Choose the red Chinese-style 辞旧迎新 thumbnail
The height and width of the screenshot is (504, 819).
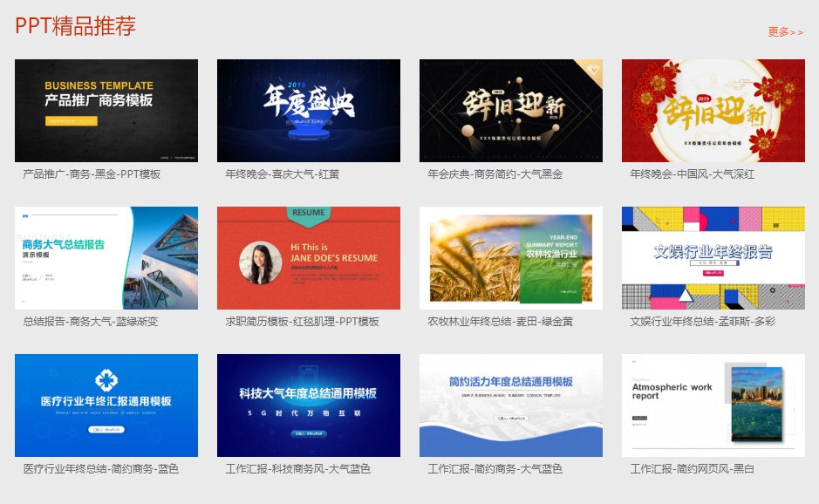[x=713, y=111]
